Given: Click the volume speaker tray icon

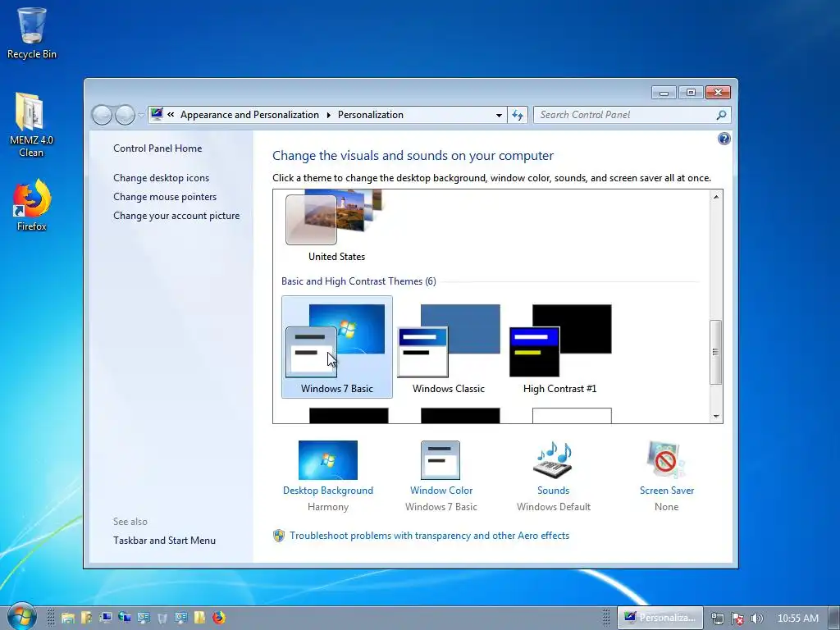Looking at the screenshot, I should (x=757, y=619).
